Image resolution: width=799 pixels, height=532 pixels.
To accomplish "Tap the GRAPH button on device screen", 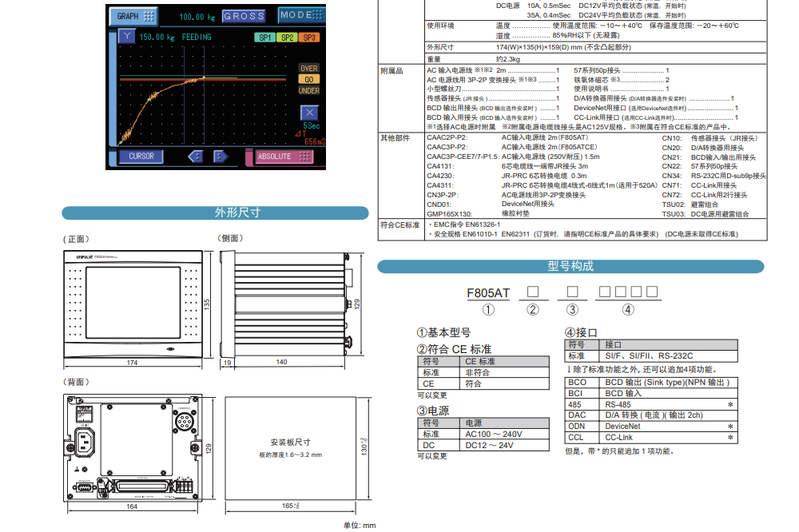I will coord(133,16).
